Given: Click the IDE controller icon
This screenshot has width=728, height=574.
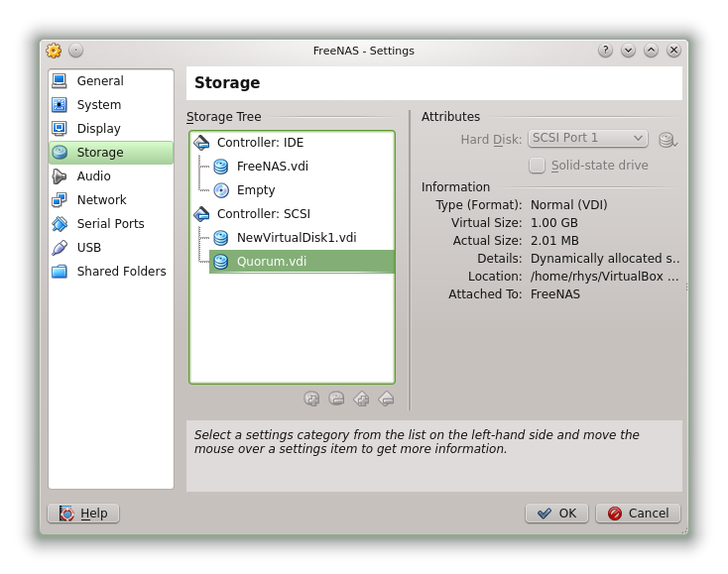Looking at the screenshot, I should [x=201, y=143].
